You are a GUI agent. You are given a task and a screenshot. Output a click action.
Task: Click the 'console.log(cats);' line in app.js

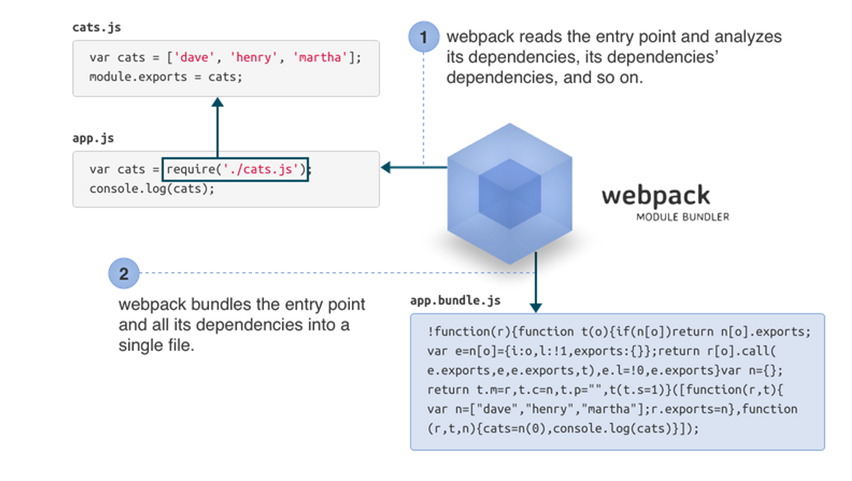[152, 189]
